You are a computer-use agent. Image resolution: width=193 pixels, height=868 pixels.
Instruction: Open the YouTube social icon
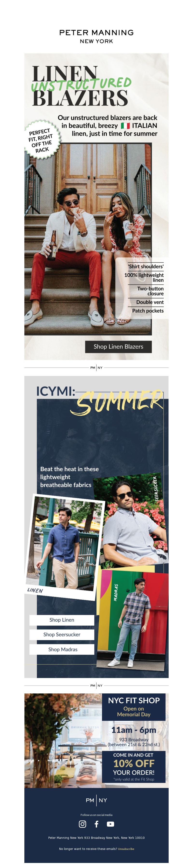point(110,824)
